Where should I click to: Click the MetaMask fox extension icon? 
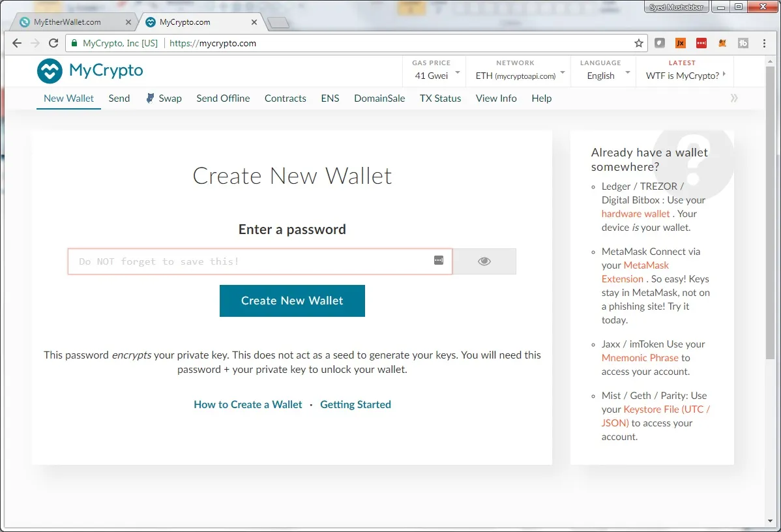point(722,43)
